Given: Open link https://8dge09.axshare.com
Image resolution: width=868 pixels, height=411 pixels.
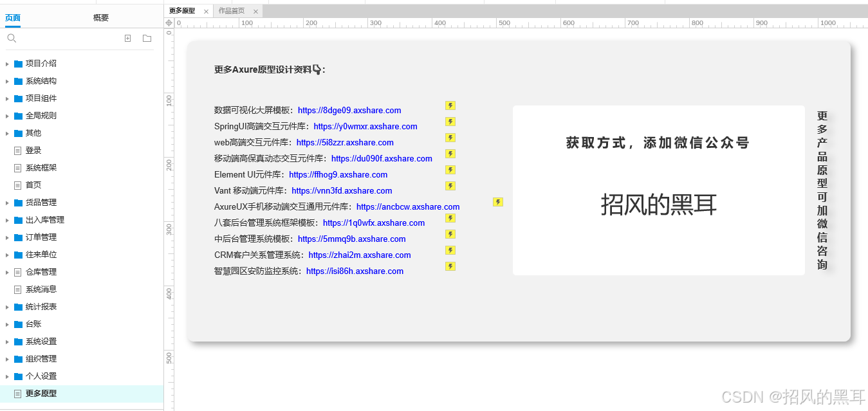Looking at the screenshot, I should pos(349,111).
